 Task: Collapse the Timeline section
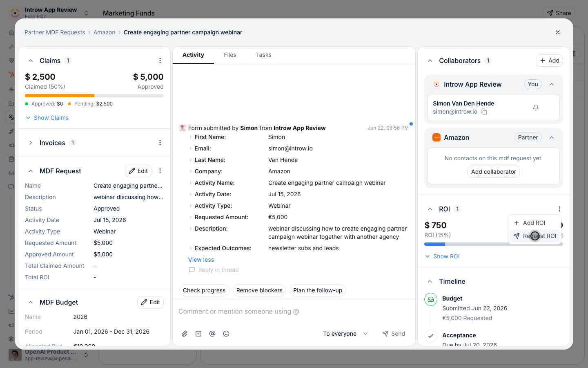point(430,281)
